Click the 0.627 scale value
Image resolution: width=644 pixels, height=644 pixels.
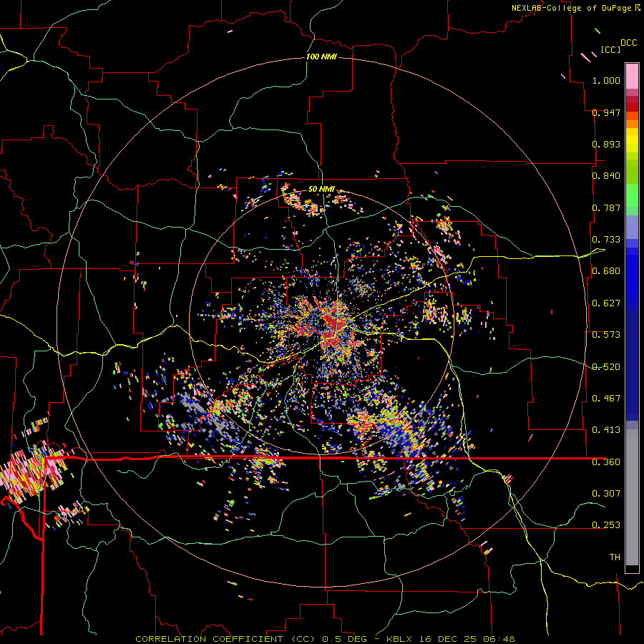(x=606, y=303)
